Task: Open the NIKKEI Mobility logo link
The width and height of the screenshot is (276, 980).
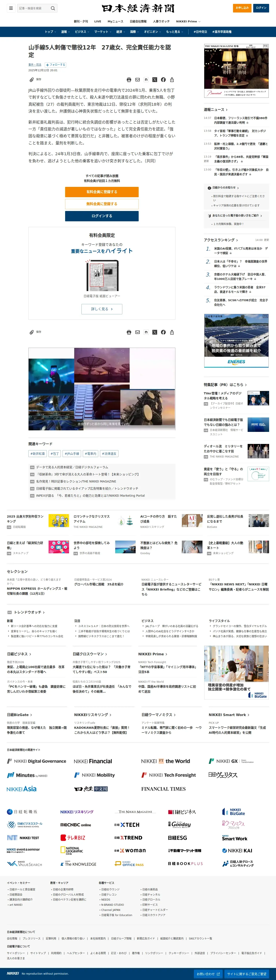Action: click(95, 775)
